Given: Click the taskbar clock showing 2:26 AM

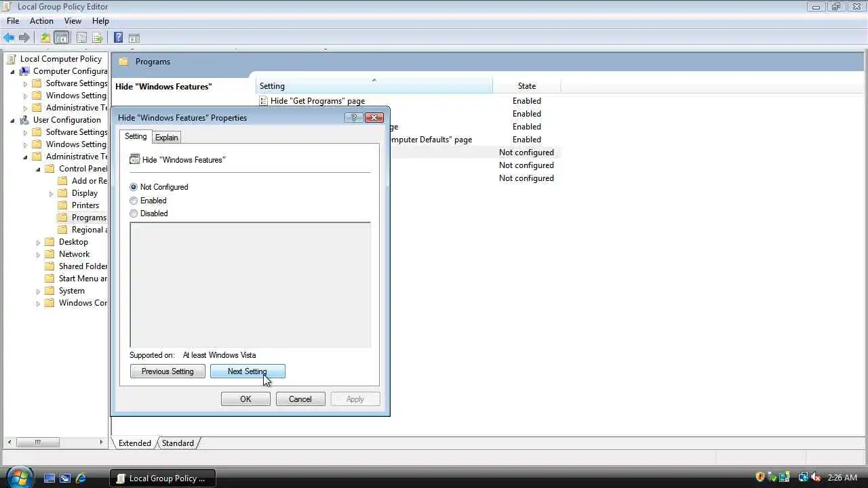Looking at the screenshot, I should [x=842, y=478].
